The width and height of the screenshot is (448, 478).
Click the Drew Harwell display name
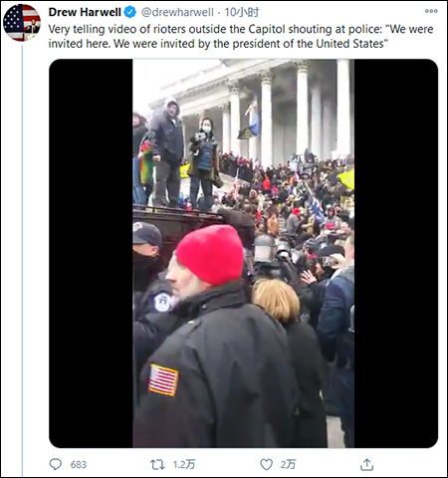[85, 12]
